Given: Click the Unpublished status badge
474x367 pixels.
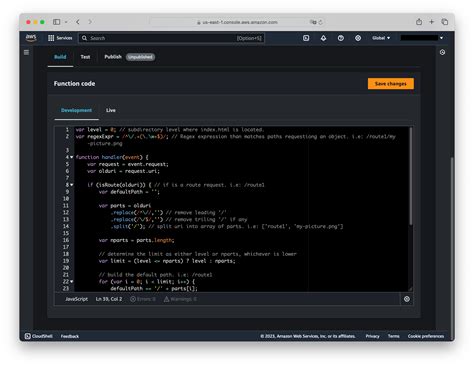Looking at the screenshot, I should (x=140, y=57).
